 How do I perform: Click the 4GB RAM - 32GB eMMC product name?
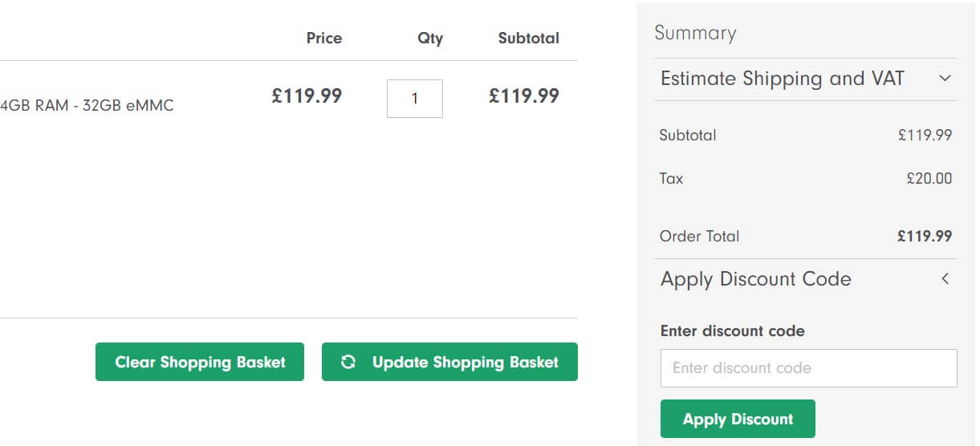[87, 105]
